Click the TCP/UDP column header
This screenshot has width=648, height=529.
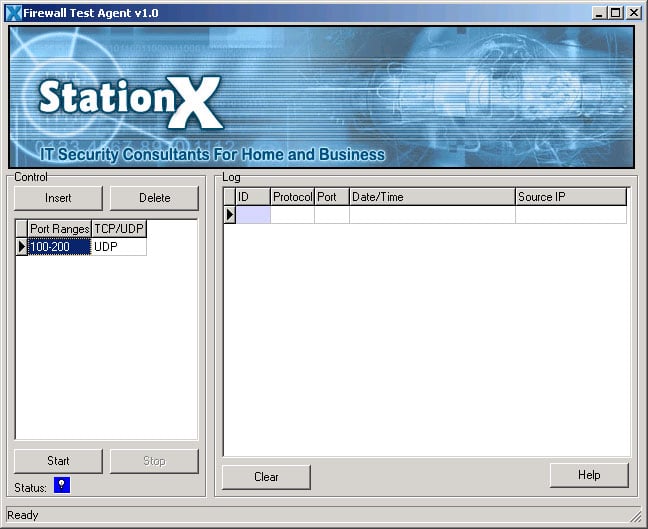tap(119, 229)
